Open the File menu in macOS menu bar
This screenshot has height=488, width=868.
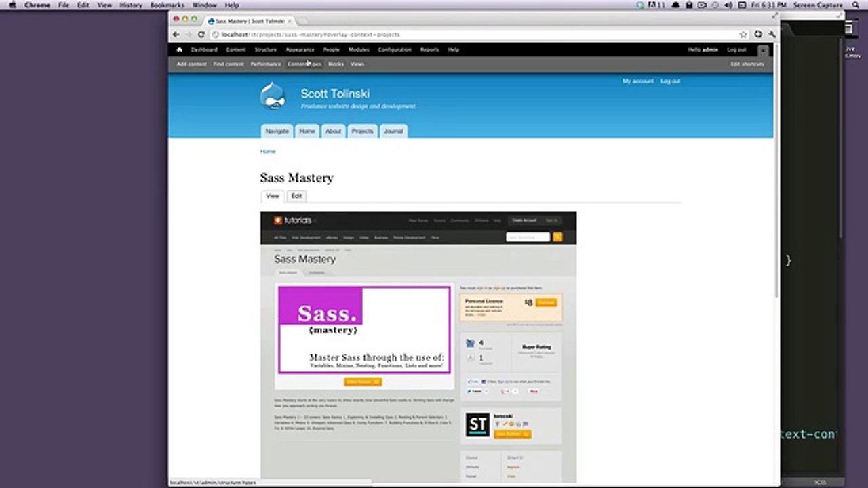tap(64, 5)
